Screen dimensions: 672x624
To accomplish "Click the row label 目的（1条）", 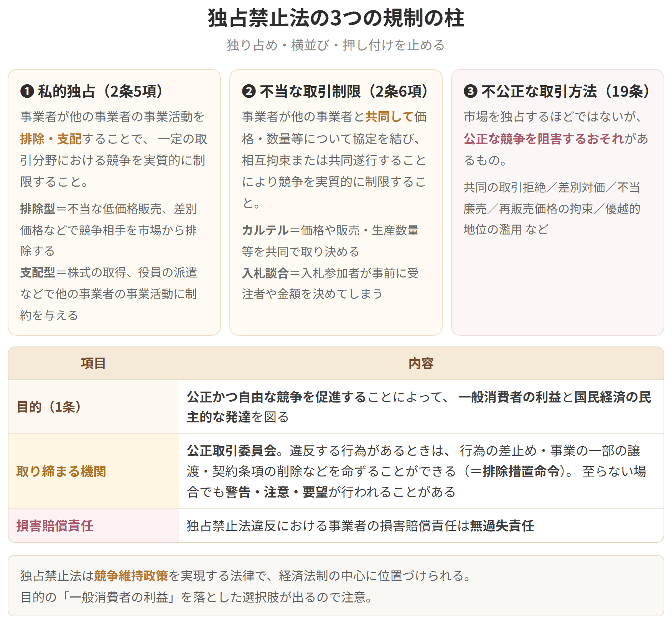I will pos(49,407).
